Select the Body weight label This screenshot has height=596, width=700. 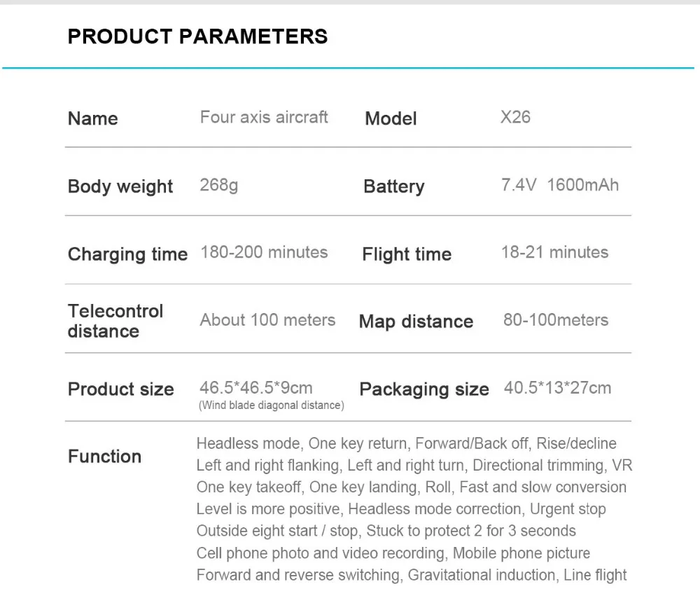tap(120, 186)
